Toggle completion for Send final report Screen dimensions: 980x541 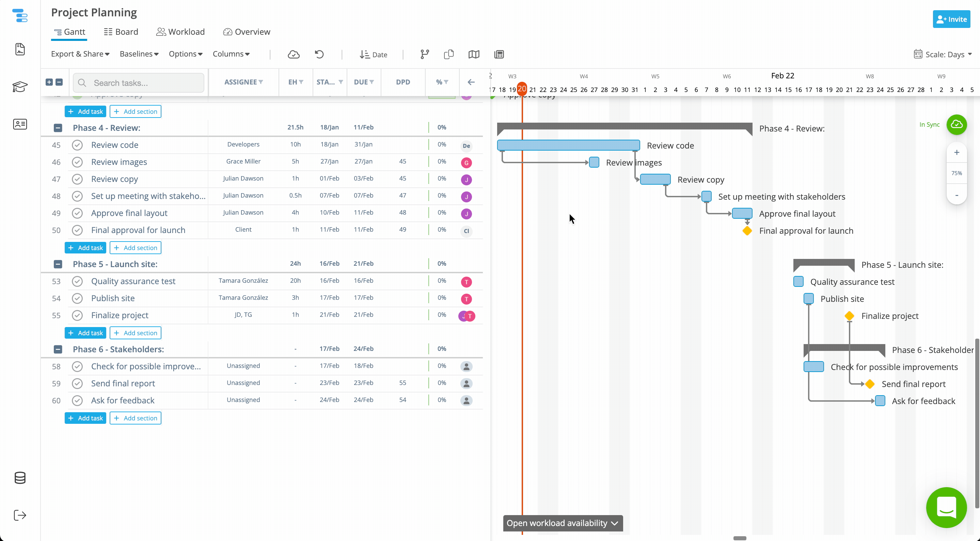coord(77,383)
